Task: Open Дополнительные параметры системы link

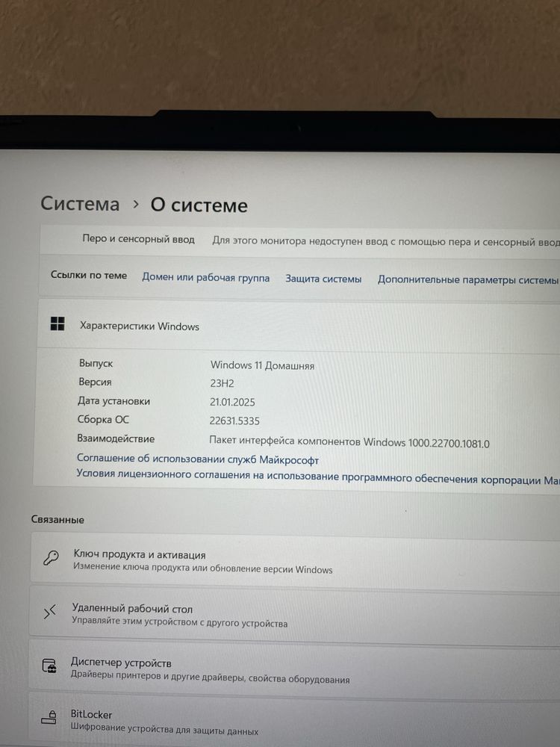Action: [467, 279]
